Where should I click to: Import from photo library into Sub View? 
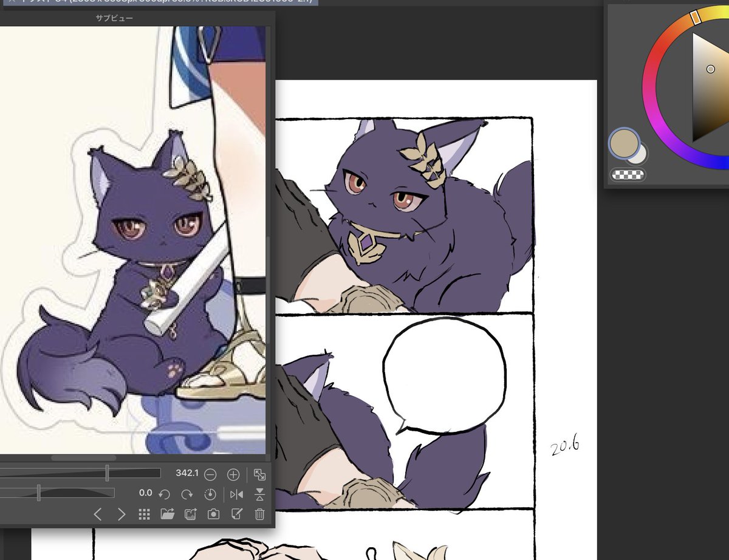pos(190,514)
